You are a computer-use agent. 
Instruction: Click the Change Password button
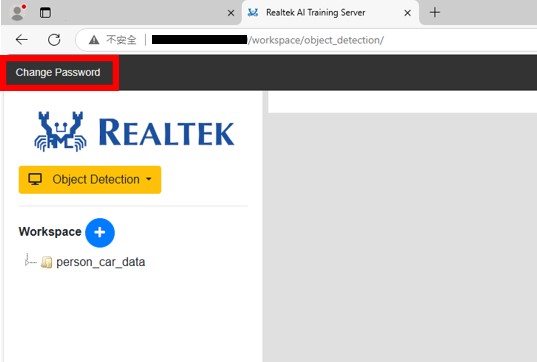(58, 73)
